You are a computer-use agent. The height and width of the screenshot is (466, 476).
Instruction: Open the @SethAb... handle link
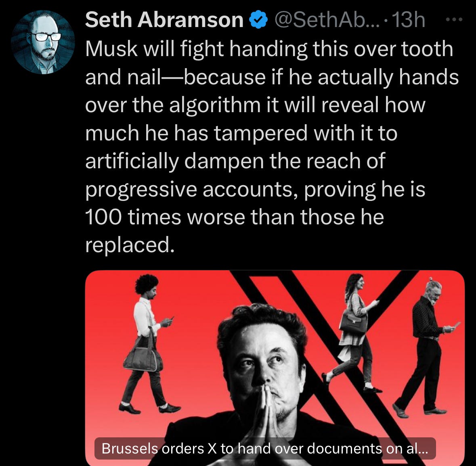(x=327, y=20)
